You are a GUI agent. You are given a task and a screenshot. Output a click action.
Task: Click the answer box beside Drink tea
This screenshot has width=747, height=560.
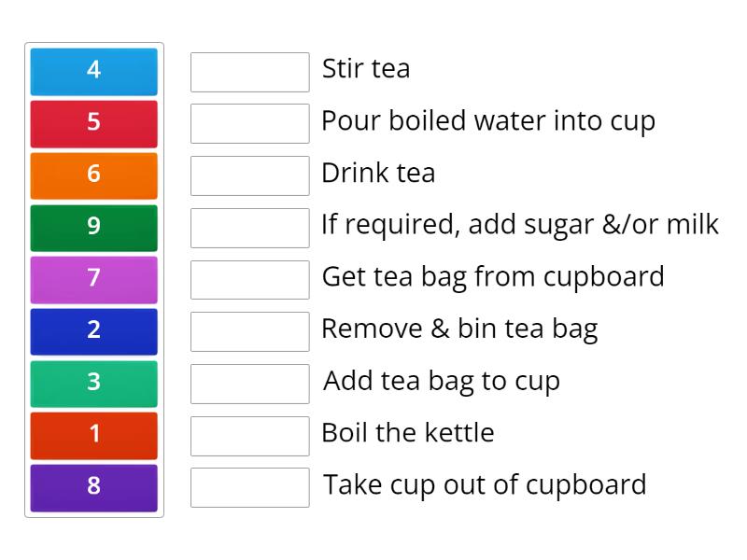pos(249,175)
